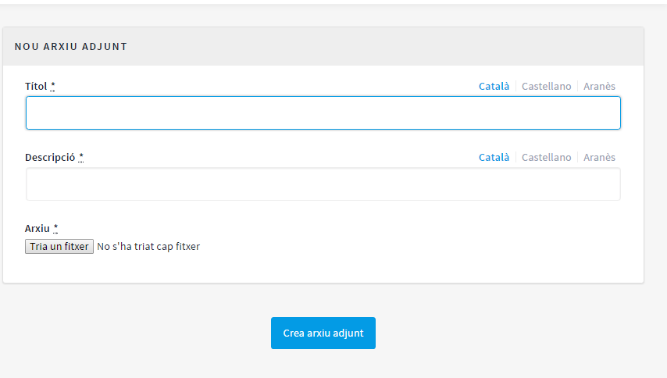Click the Descripció field label

50,157
